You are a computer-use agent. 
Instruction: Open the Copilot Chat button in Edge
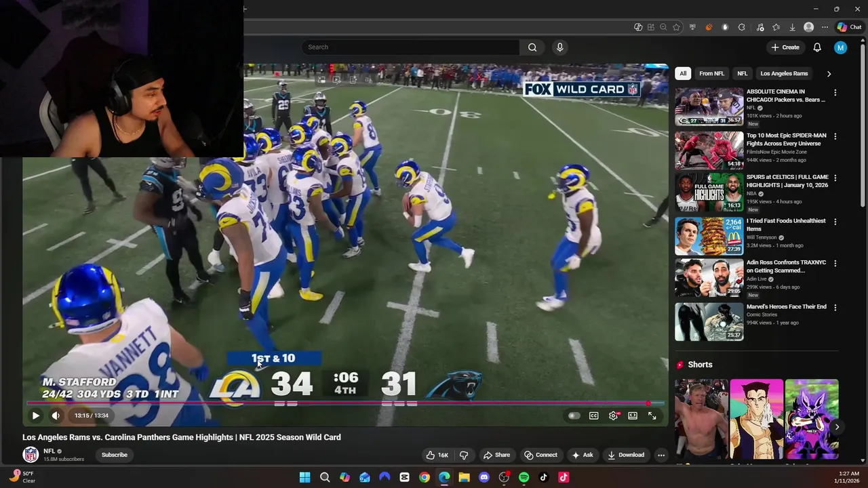pyautogui.click(x=848, y=27)
